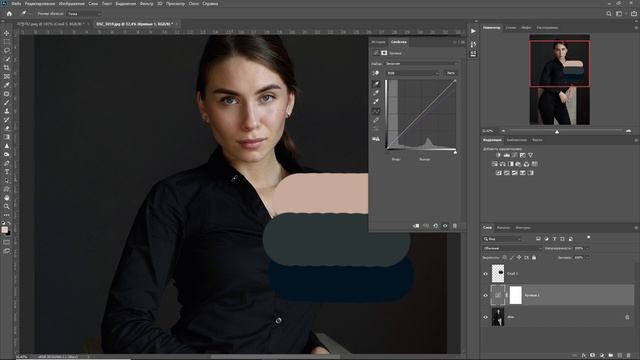The height and width of the screenshot is (360, 640).
Task: Toggle lock all padlock in Layers
Action: tap(534, 258)
